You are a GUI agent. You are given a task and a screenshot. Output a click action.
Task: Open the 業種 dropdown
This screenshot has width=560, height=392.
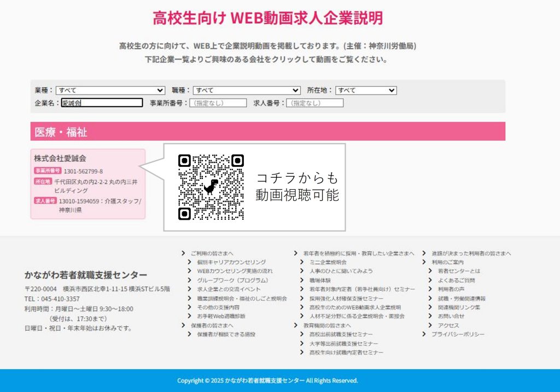pos(110,90)
